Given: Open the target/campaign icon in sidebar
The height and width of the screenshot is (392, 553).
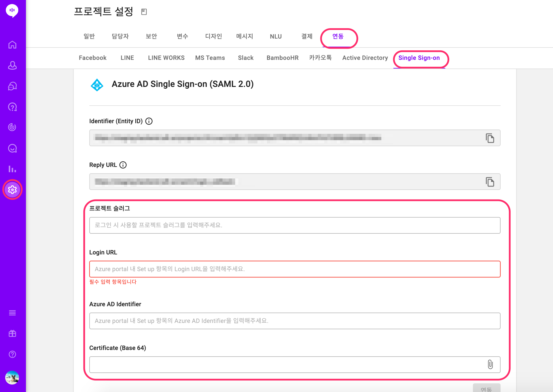Looking at the screenshot, I should pyautogui.click(x=12, y=127).
